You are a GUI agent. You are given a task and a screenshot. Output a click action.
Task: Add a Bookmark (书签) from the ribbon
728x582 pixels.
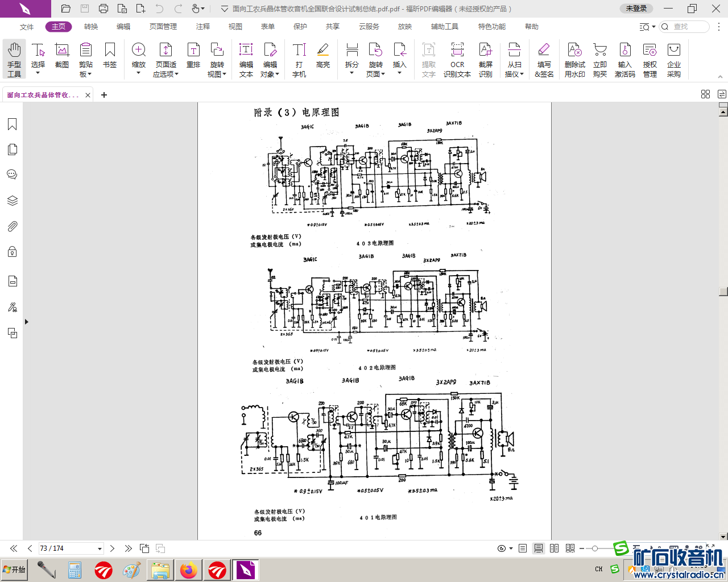tap(110, 56)
